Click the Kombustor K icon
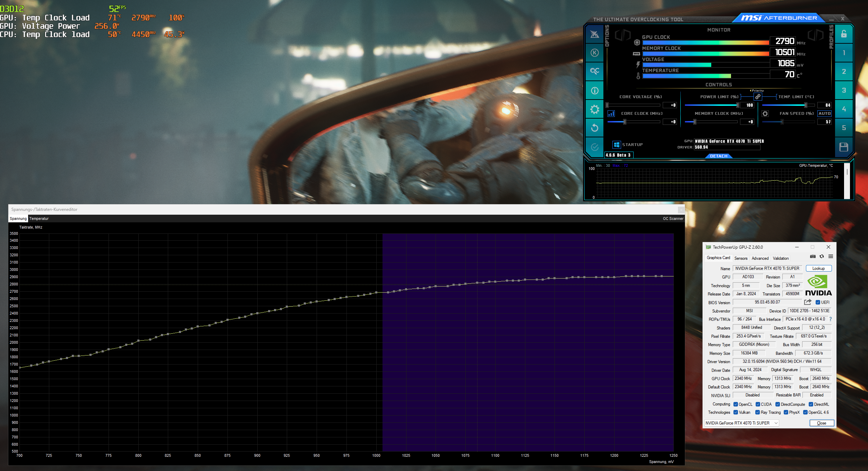This screenshot has height=471, width=868. (594, 53)
